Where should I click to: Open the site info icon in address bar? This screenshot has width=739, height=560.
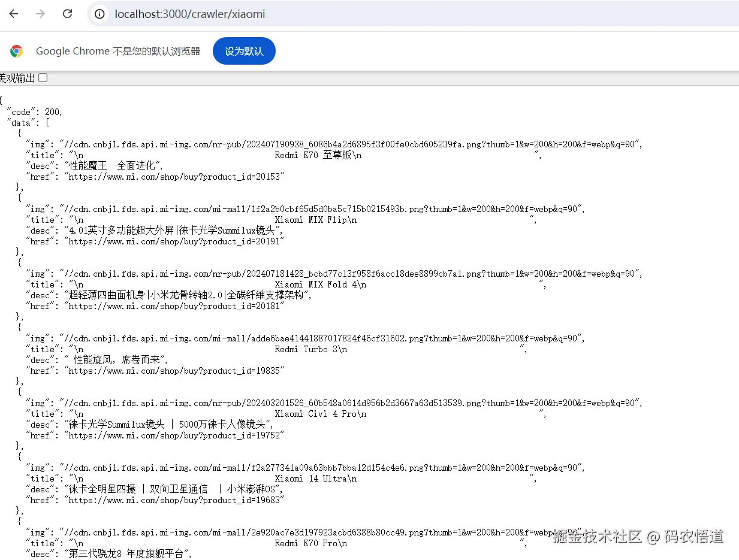[x=100, y=14]
